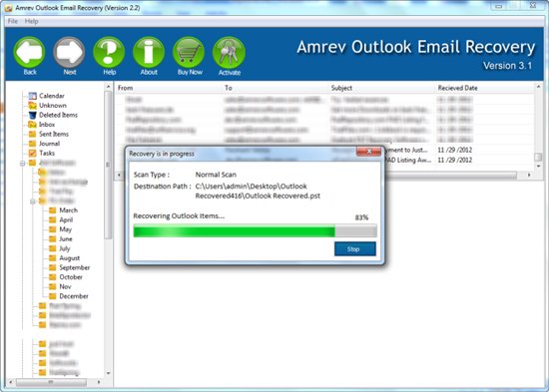
Task: Open the File menu
Action: point(13,21)
